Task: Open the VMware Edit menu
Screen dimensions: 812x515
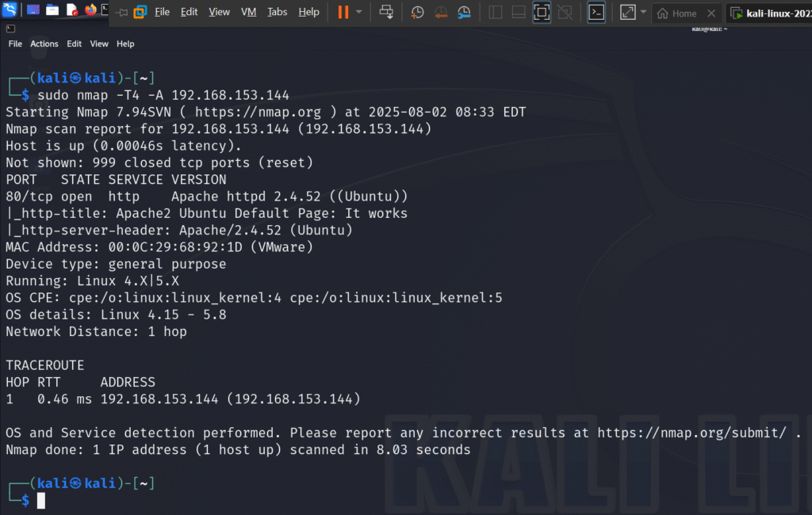Action: (189, 12)
